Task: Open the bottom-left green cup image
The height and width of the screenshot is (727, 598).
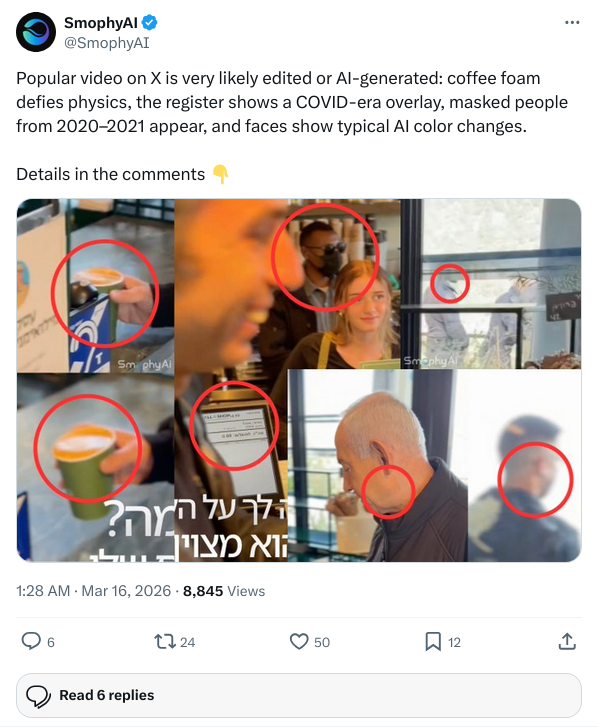Action: point(95,467)
